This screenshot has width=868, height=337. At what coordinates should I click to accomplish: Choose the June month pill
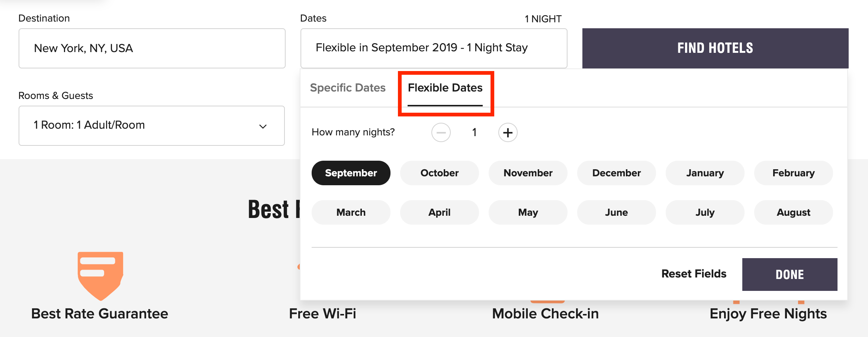(x=616, y=212)
